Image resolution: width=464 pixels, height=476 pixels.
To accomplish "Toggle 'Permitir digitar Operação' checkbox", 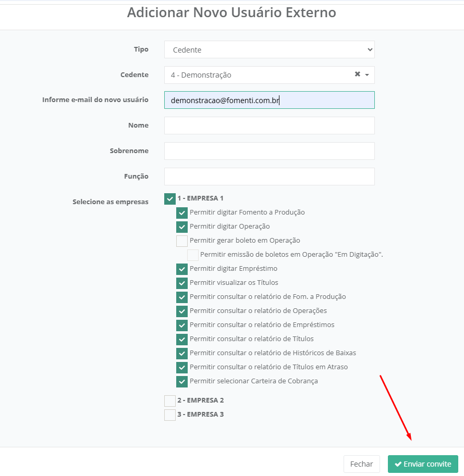I will (x=182, y=227).
